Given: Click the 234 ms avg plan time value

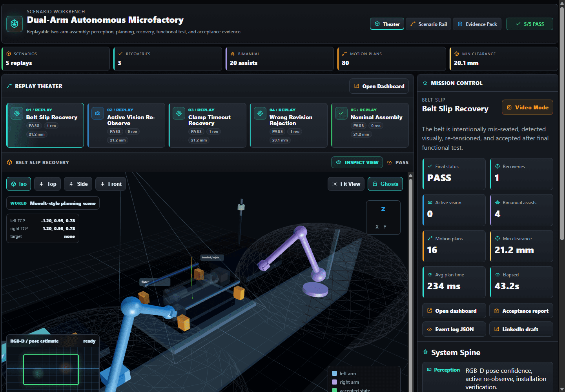Looking at the screenshot, I should tap(444, 286).
